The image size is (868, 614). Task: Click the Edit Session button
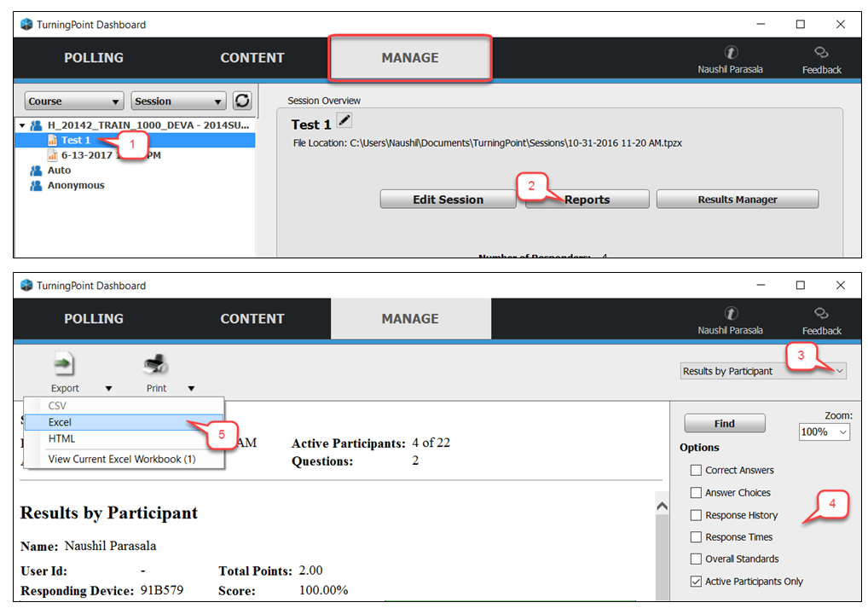click(448, 200)
